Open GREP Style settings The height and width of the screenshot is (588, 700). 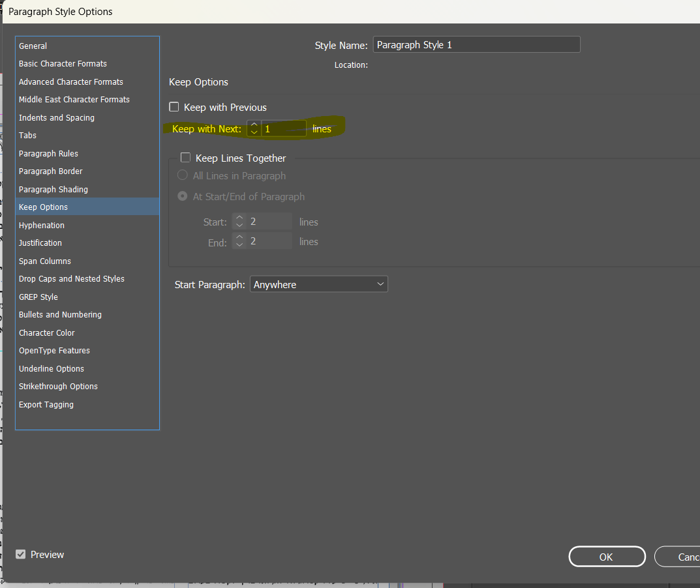87,297
